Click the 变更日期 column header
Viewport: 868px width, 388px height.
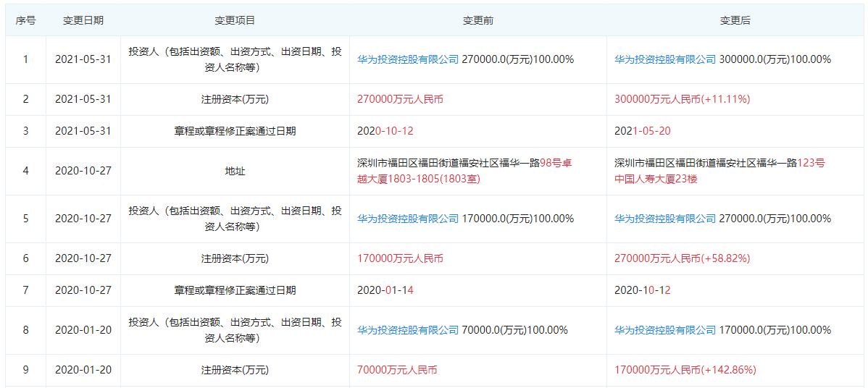83,20
